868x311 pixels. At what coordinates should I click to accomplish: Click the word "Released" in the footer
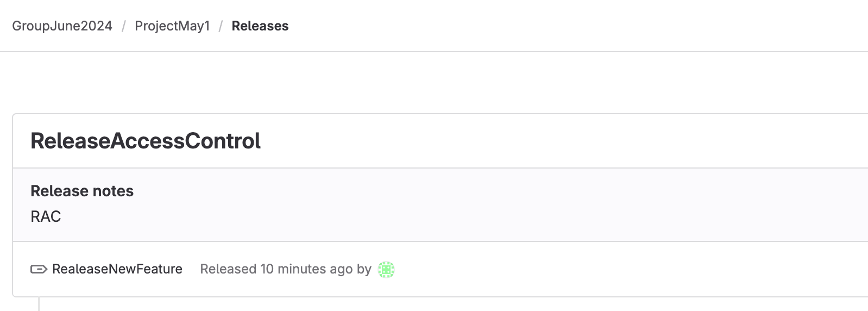(x=228, y=269)
